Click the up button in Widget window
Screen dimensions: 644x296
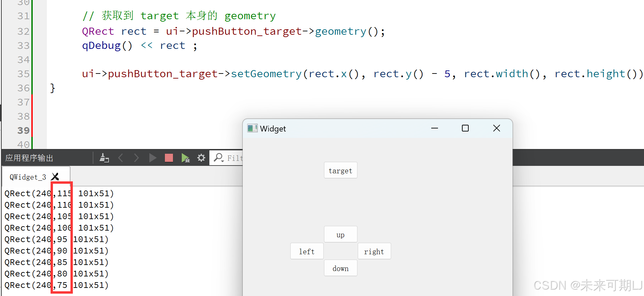tap(341, 234)
